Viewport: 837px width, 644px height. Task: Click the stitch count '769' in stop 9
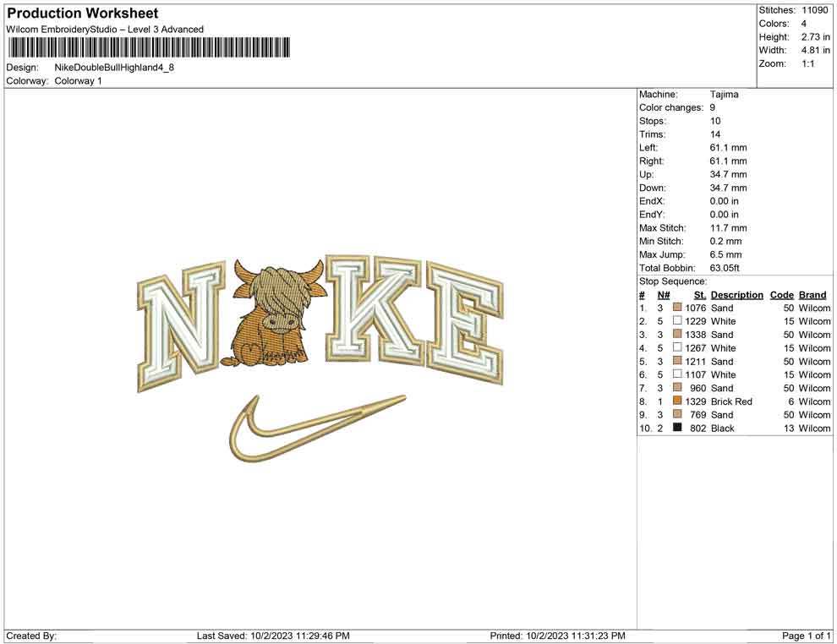click(x=697, y=415)
